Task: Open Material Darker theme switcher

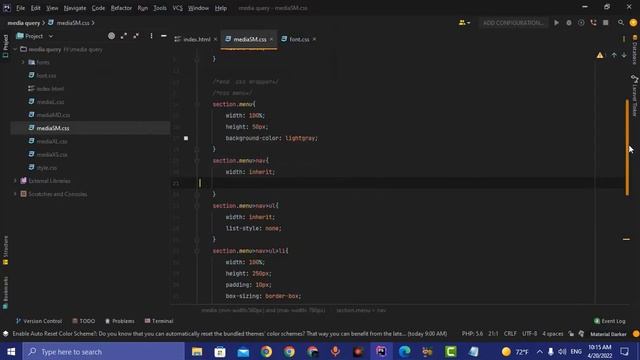Action: click(x=608, y=334)
